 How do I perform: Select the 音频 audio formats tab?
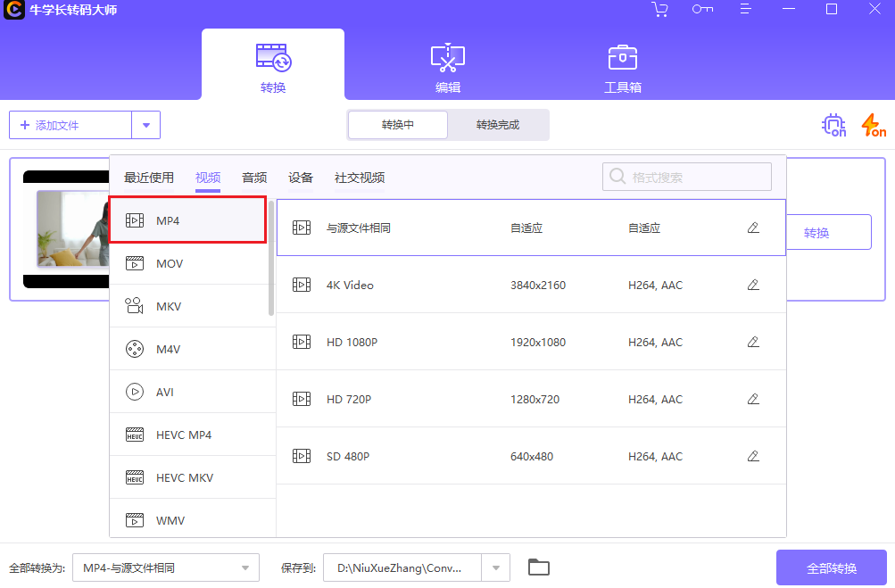tap(254, 178)
